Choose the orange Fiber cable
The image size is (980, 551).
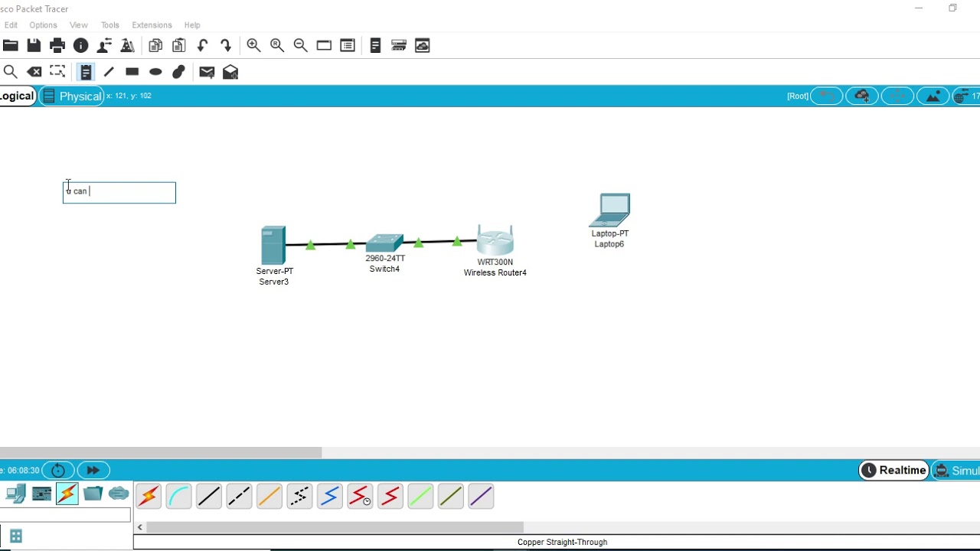[x=269, y=497]
